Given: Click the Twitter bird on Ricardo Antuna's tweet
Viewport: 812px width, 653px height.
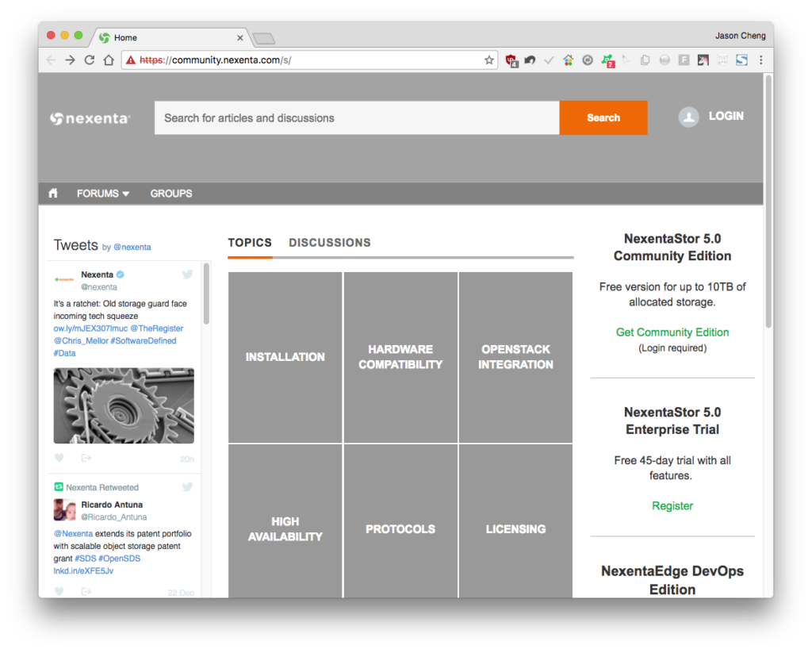Looking at the screenshot, I should point(187,486).
